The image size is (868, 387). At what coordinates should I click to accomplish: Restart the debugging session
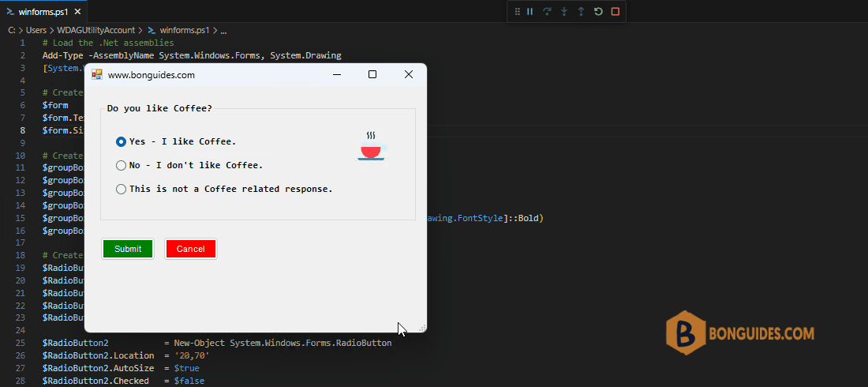coord(598,12)
